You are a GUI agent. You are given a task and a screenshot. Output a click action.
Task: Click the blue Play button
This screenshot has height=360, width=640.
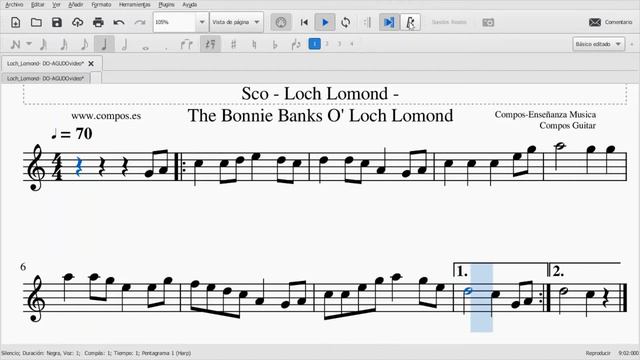pos(325,22)
